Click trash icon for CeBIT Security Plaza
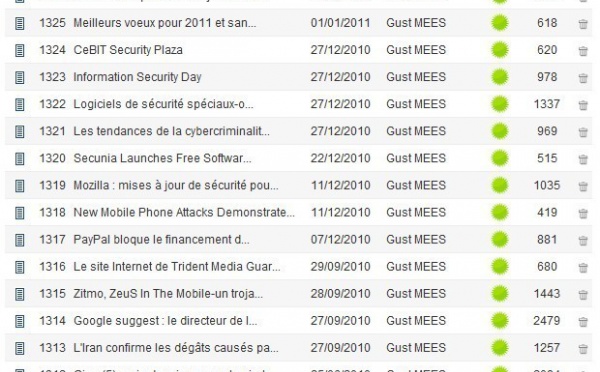 pyautogui.click(x=583, y=51)
